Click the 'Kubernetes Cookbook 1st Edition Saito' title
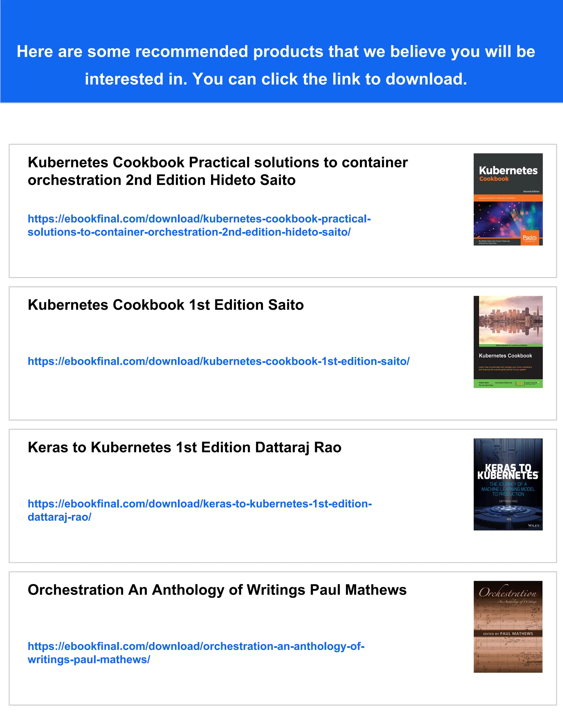This screenshot has height=728, width=563. tap(166, 305)
